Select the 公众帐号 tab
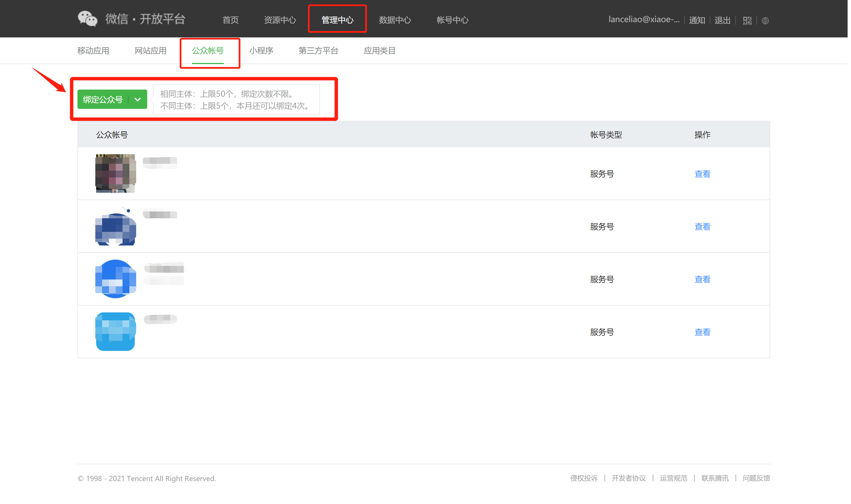 point(209,51)
